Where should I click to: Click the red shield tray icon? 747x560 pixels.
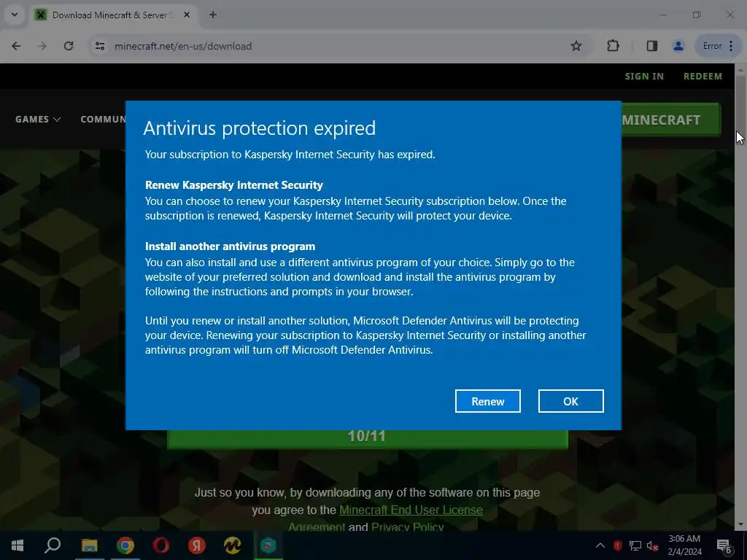[x=617, y=545]
